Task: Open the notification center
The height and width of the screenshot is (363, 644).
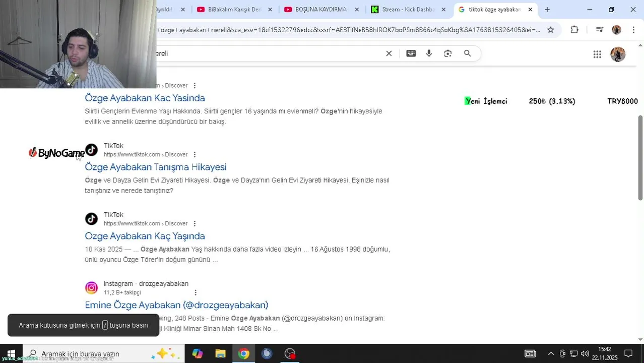Action: [628, 354]
